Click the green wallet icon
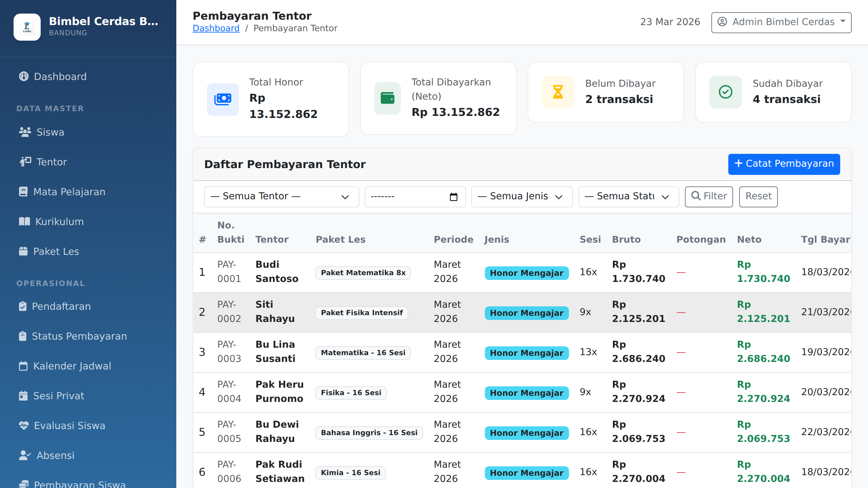 click(x=388, y=98)
